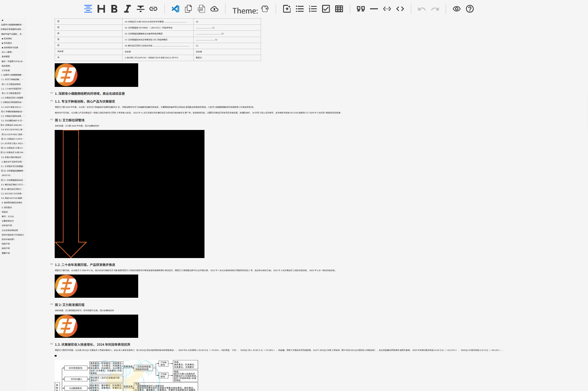Insert a table
Screen dimensions: 588x391
pyautogui.click(x=339, y=9)
